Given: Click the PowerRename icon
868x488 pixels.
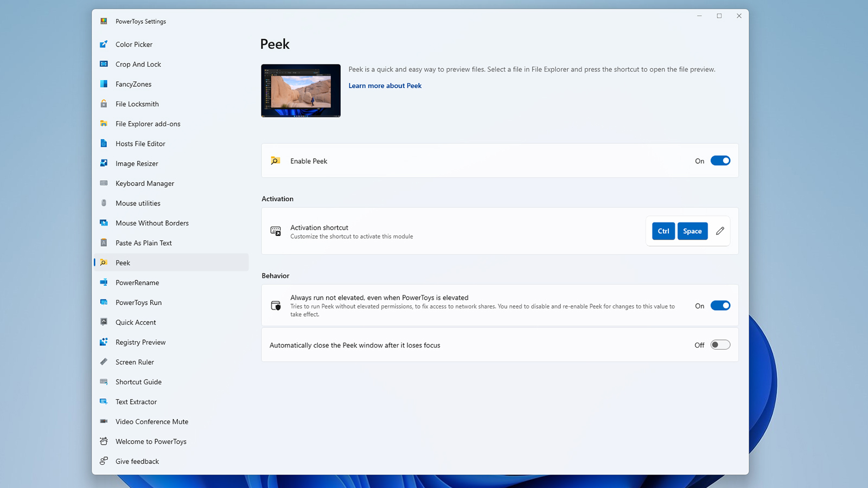Looking at the screenshot, I should coord(104,282).
